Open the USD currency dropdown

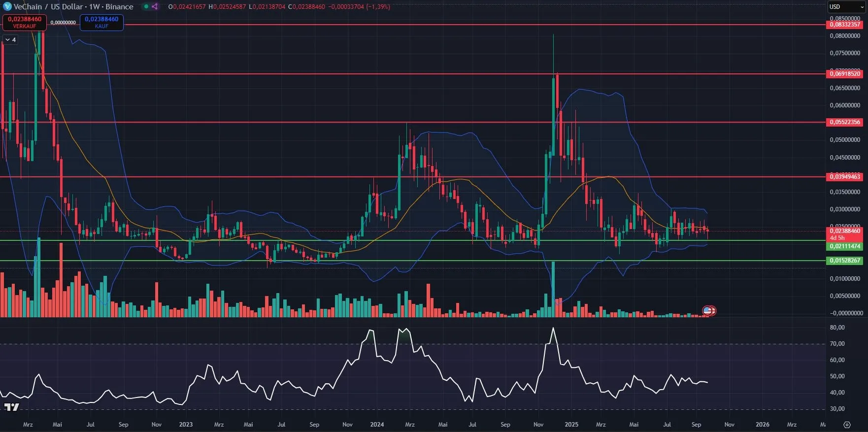pyautogui.click(x=846, y=6)
